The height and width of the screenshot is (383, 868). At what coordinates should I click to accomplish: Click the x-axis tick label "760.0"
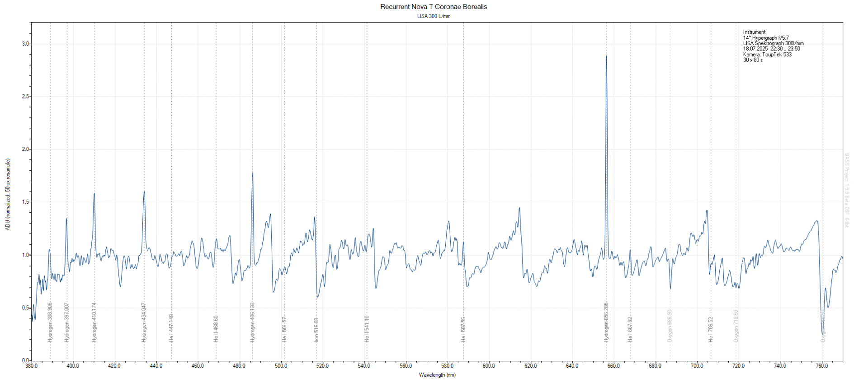pos(821,366)
